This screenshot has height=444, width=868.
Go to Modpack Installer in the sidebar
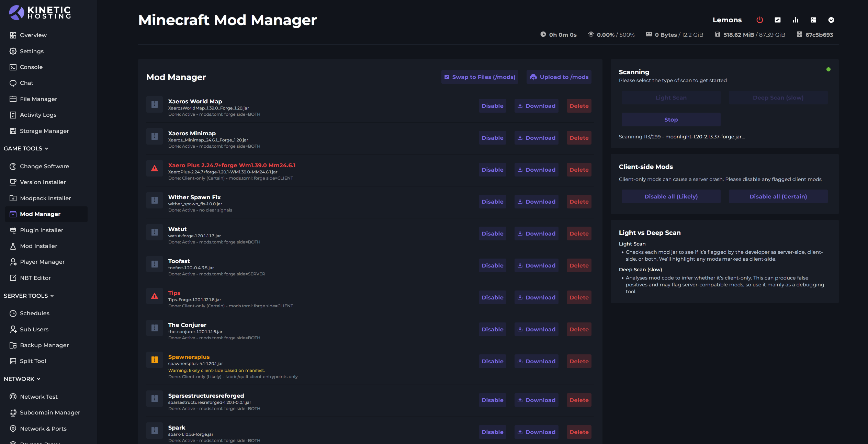click(x=45, y=198)
